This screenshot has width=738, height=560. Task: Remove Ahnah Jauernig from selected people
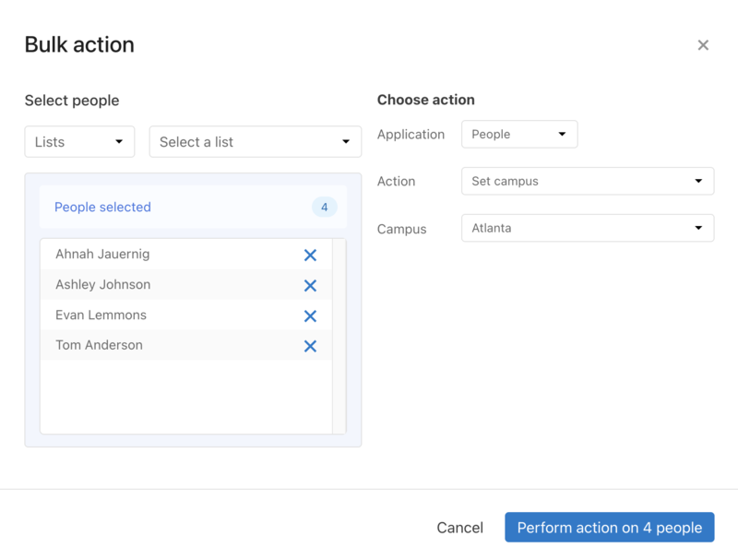click(310, 256)
